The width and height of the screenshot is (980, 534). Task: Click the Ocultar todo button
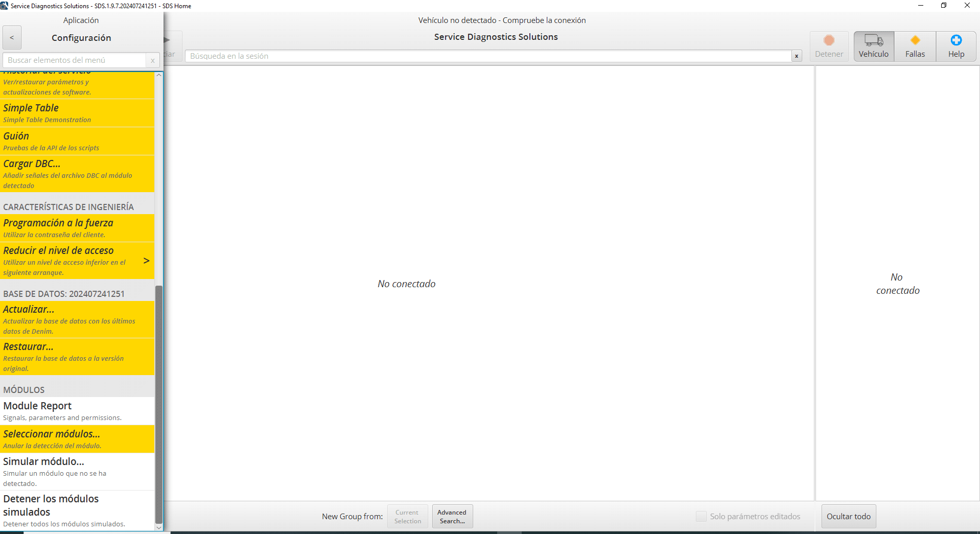pyautogui.click(x=848, y=517)
